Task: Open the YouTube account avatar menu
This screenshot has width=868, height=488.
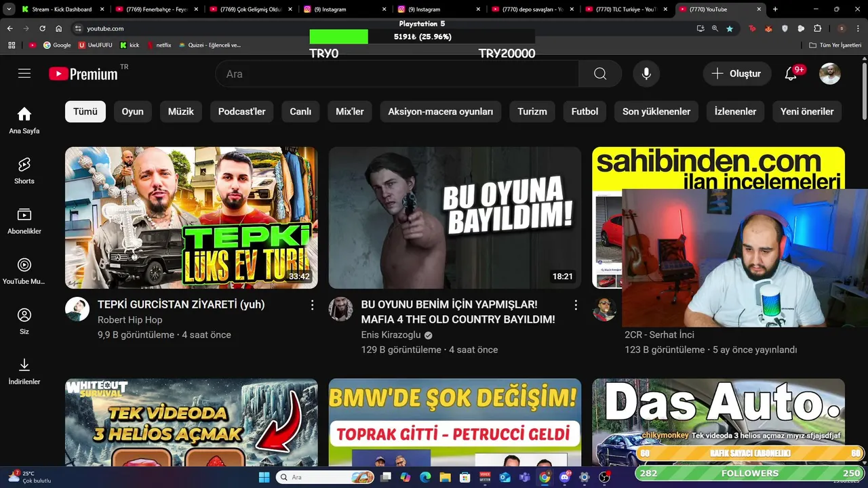Action: click(830, 74)
